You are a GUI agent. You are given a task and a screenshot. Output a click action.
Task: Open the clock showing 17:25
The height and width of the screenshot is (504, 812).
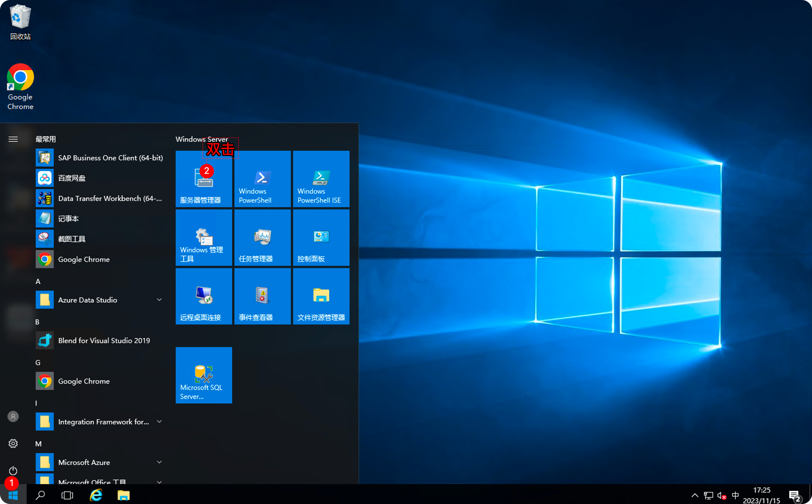pyautogui.click(x=762, y=495)
